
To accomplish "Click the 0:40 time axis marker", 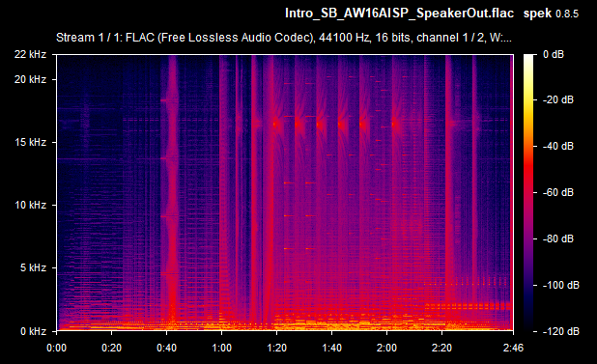I will pos(167,348).
